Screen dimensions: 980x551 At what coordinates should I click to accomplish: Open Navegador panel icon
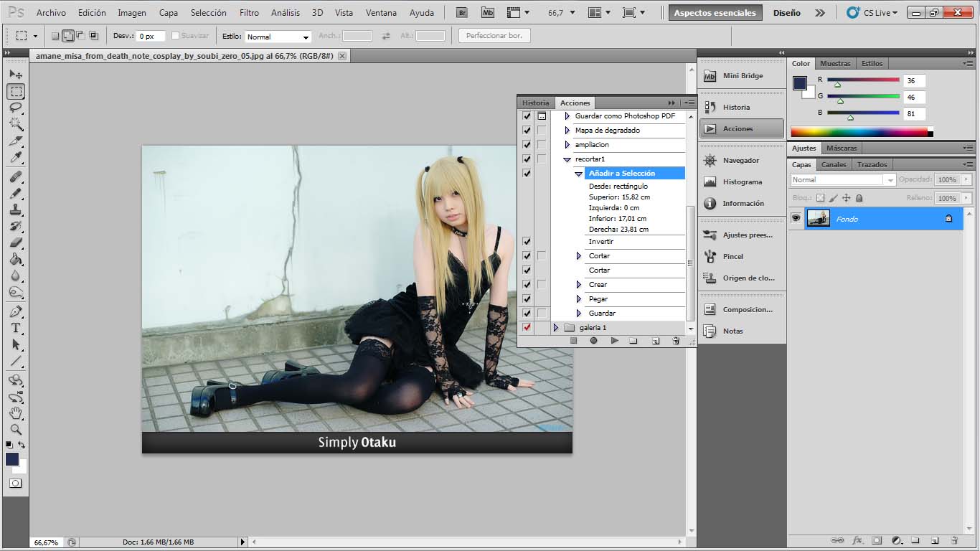coord(710,161)
